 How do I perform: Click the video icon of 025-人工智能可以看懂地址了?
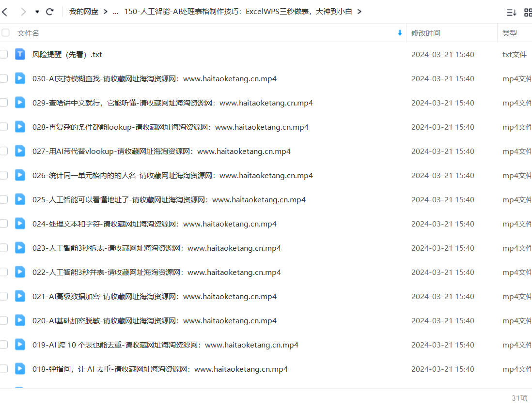(20, 199)
